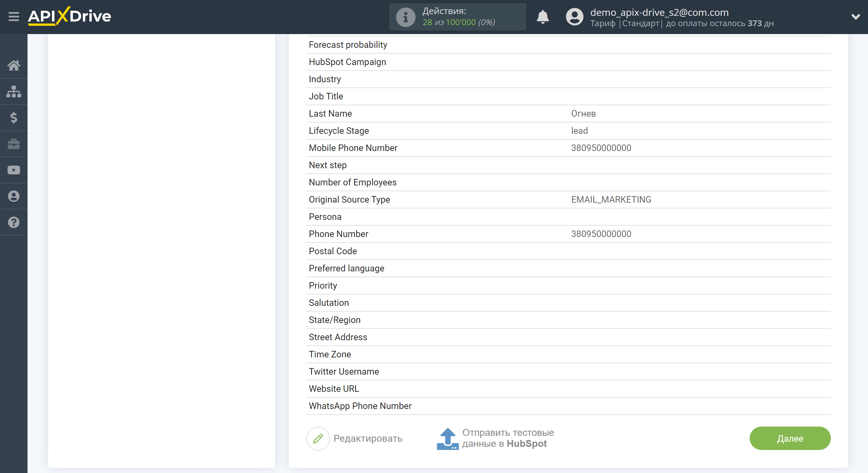Click the actions info icon
This screenshot has height=473, width=868.
click(405, 17)
